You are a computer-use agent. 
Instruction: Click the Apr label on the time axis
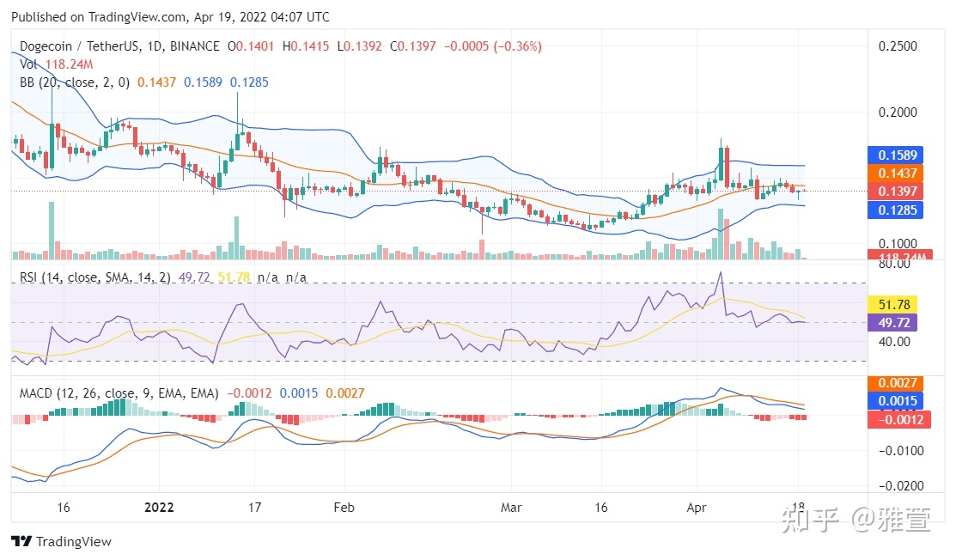pyautogui.click(x=697, y=508)
